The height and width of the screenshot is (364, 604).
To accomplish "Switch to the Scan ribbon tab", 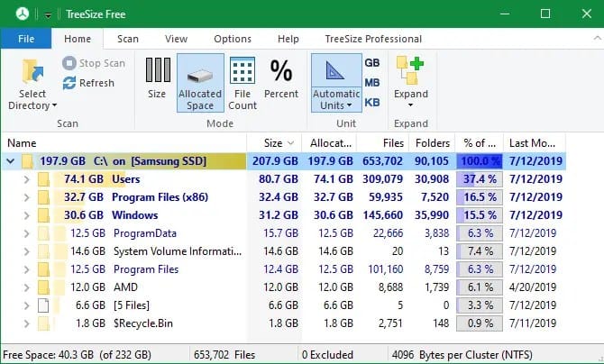I will pos(128,39).
